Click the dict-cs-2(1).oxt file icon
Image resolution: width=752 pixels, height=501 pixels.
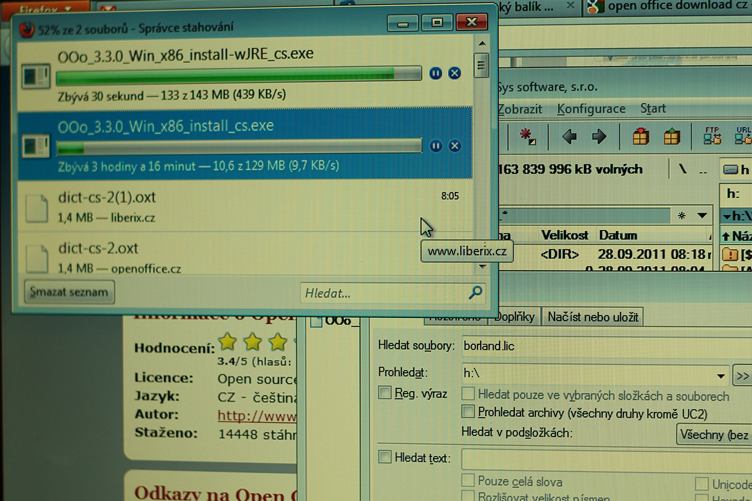click(x=37, y=207)
